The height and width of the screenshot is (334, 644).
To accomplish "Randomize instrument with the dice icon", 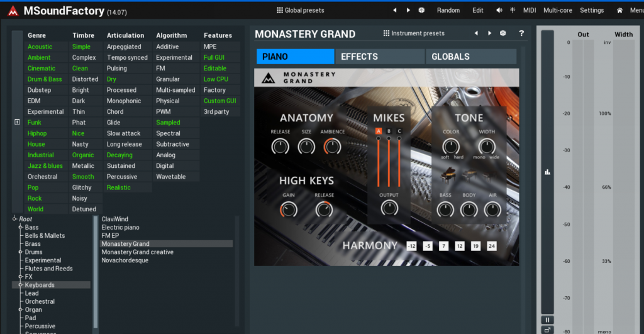I will coord(502,33).
